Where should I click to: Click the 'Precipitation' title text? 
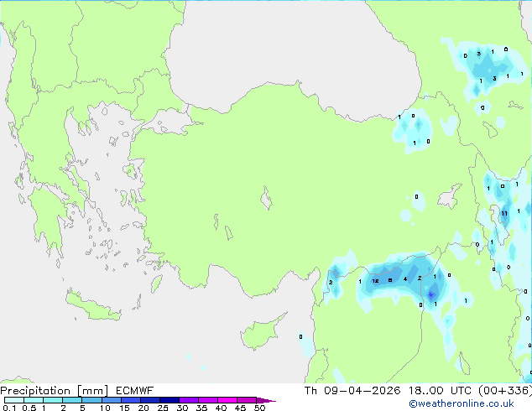[x=35, y=391]
